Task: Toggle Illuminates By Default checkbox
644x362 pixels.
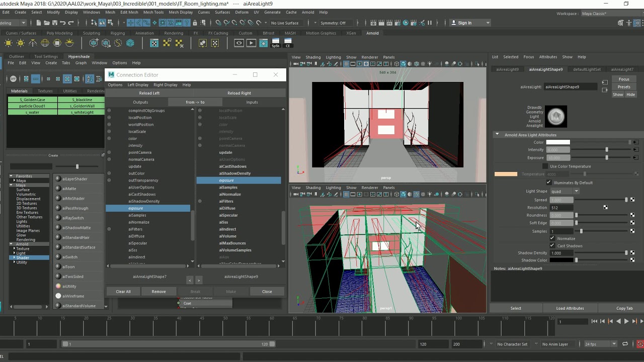Action: pyautogui.click(x=549, y=183)
